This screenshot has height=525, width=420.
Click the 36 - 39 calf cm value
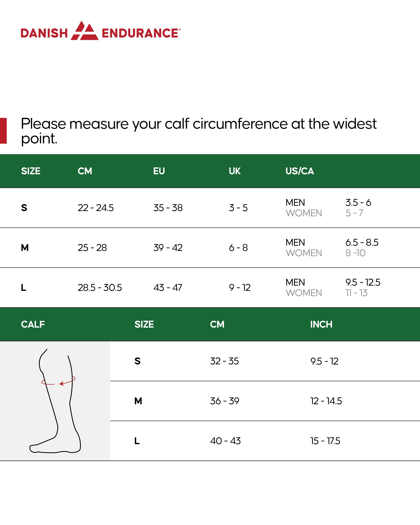(x=224, y=401)
